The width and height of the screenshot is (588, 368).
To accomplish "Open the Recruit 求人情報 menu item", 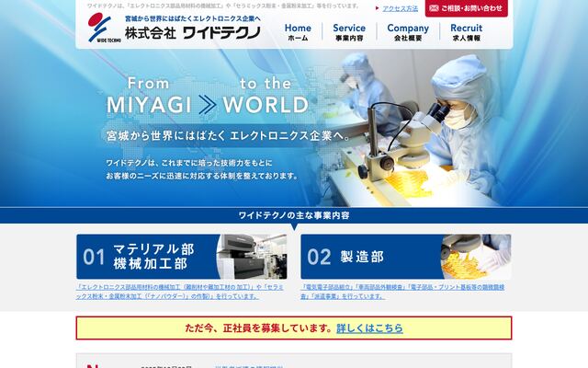I will [x=466, y=32].
